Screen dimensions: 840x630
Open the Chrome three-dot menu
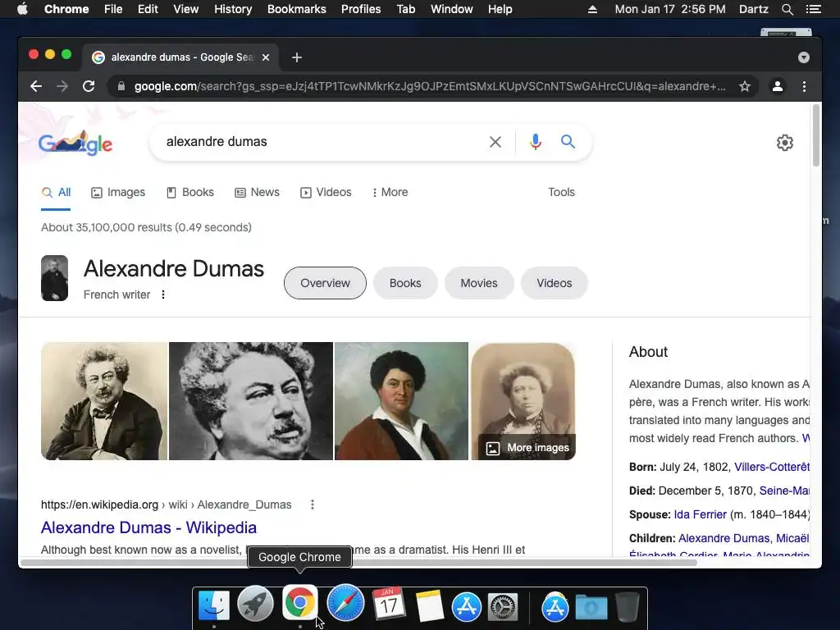point(804,86)
